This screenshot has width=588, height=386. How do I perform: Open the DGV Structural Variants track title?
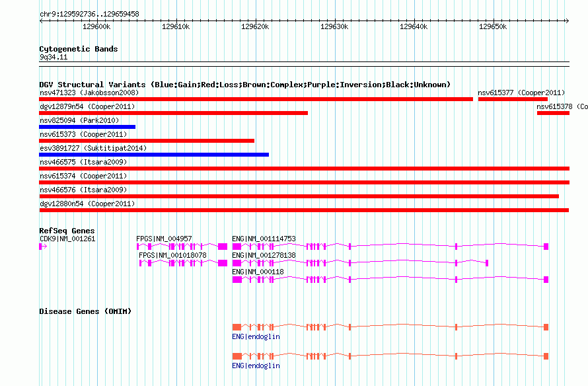(x=245, y=85)
